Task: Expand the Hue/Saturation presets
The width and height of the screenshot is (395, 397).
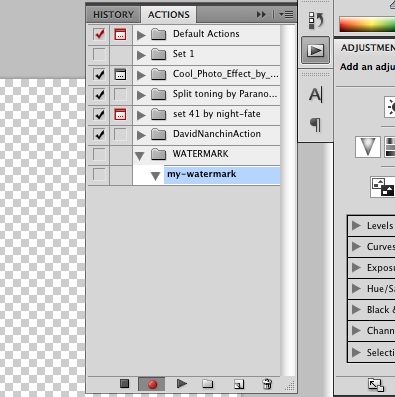Action: pos(356,289)
